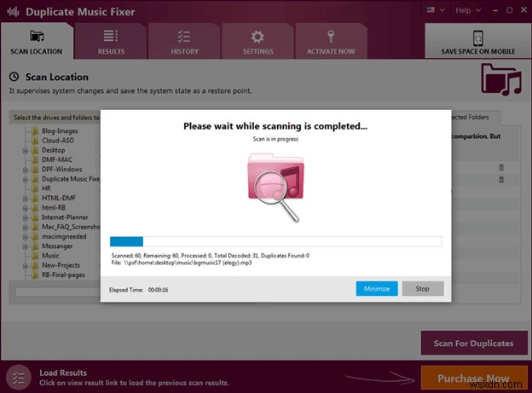Click the Blog-Images folder icon

pyautogui.click(x=35, y=130)
